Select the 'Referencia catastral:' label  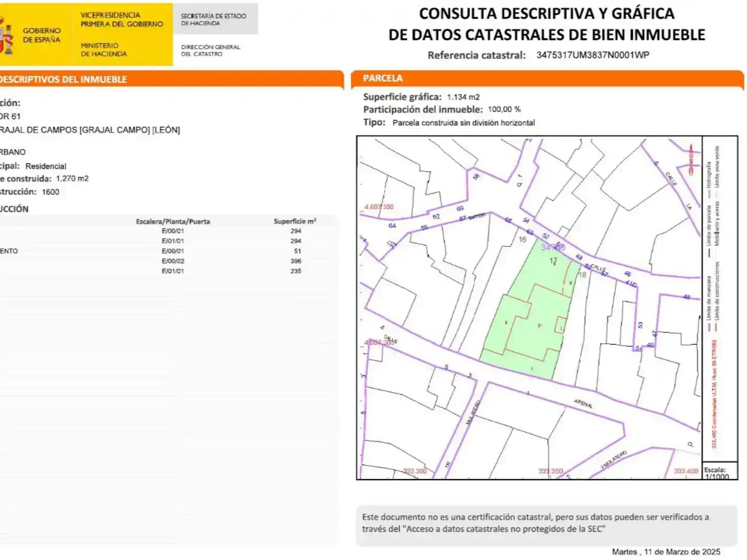coord(476,55)
